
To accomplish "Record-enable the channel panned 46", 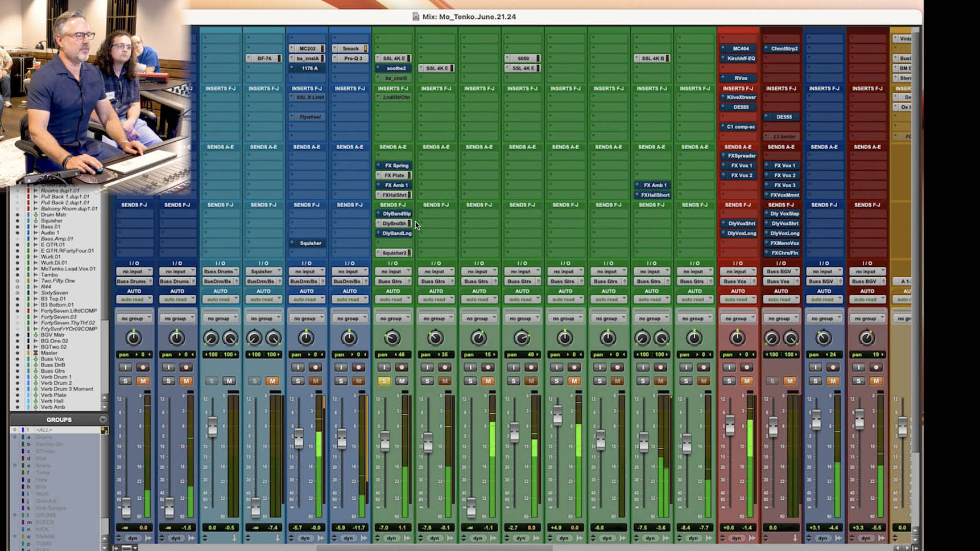I will 402,368.
